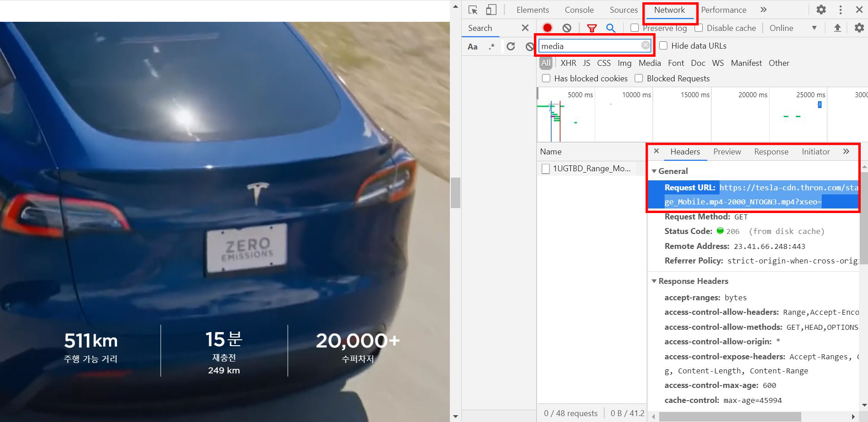
Task: Check Hide data URLs
Action: [x=663, y=45]
